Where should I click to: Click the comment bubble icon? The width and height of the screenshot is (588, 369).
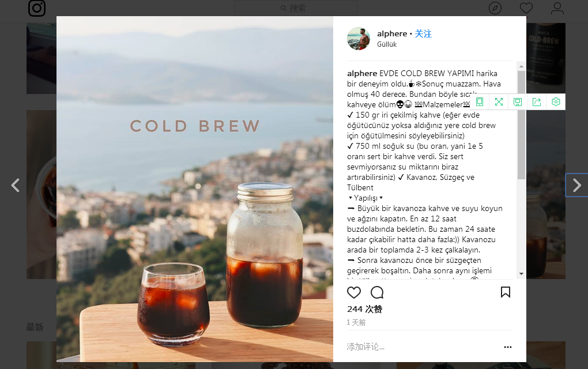point(377,292)
